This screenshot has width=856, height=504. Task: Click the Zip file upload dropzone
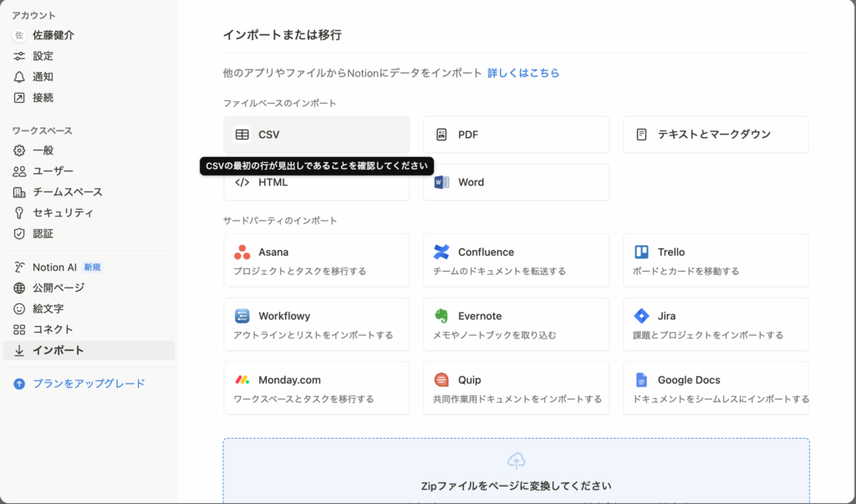click(x=516, y=471)
